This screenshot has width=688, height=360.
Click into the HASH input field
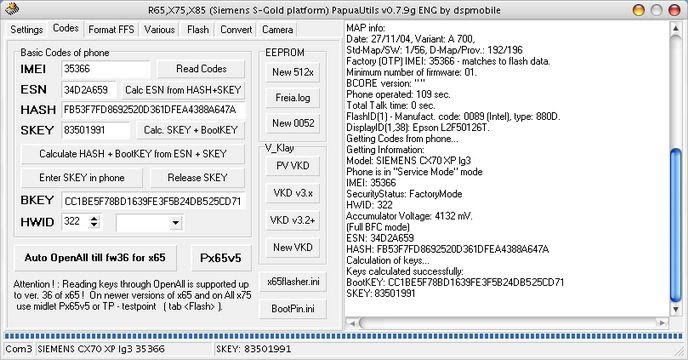153,110
